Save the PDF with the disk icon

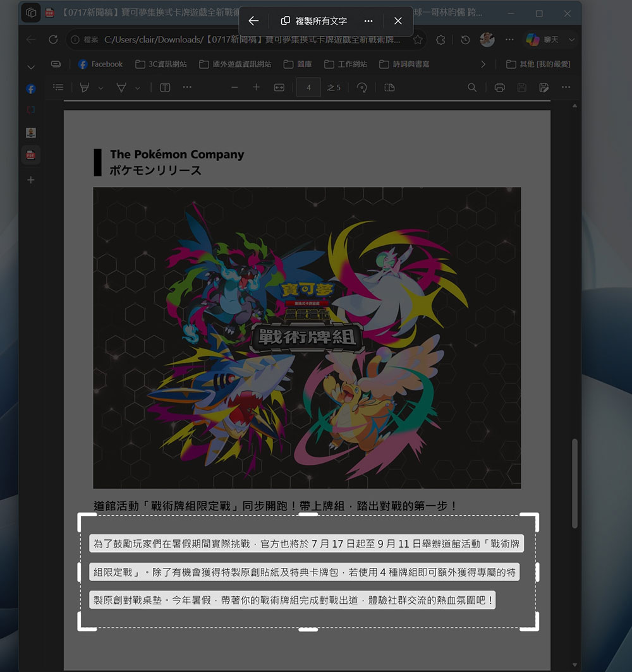pyautogui.click(x=522, y=87)
